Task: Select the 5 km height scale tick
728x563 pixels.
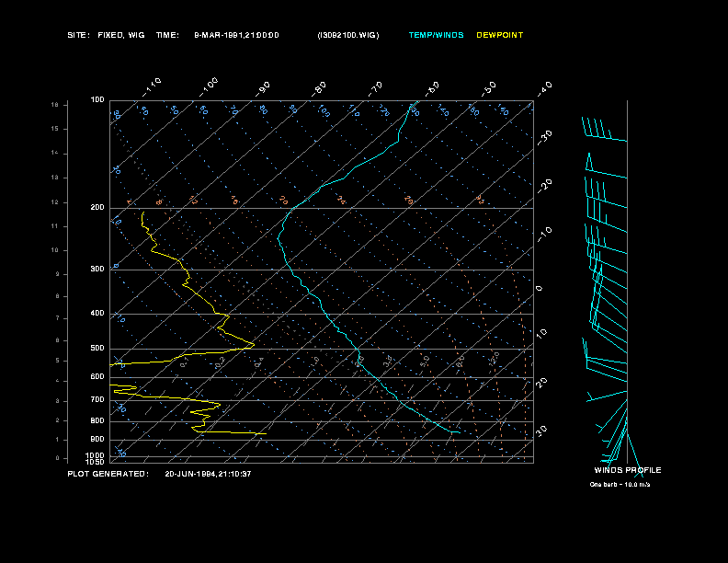Action: coord(57,361)
